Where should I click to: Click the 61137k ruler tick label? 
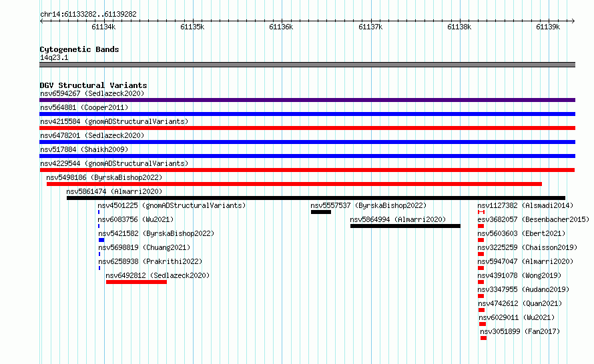[x=370, y=27]
